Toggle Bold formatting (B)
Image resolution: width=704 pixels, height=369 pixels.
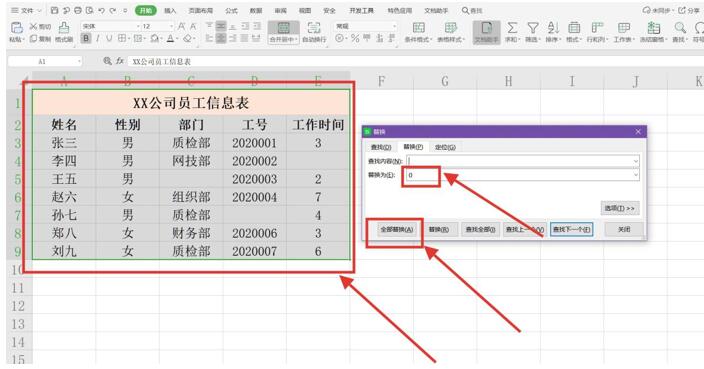[x=86, y=39]
